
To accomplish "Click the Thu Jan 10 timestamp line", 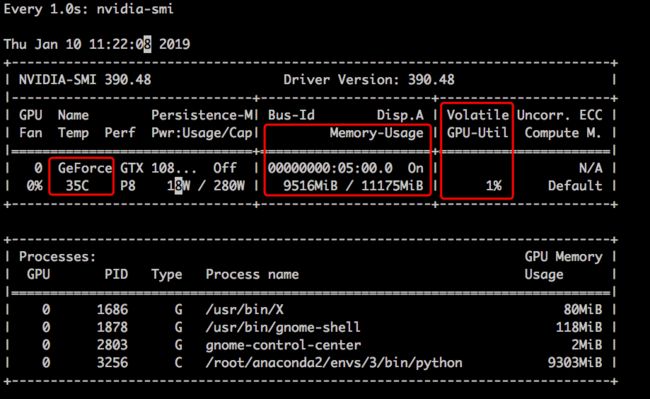I will [x=97, y=44].
